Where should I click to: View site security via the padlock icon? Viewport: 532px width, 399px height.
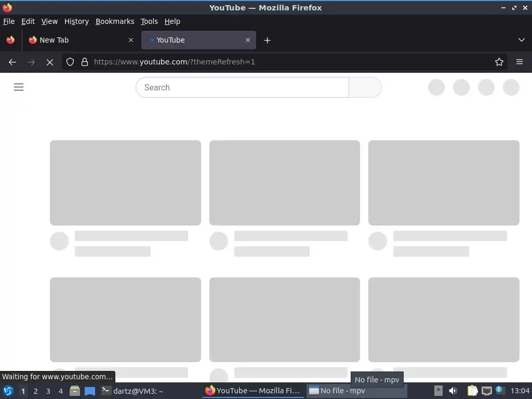[85, 62]
